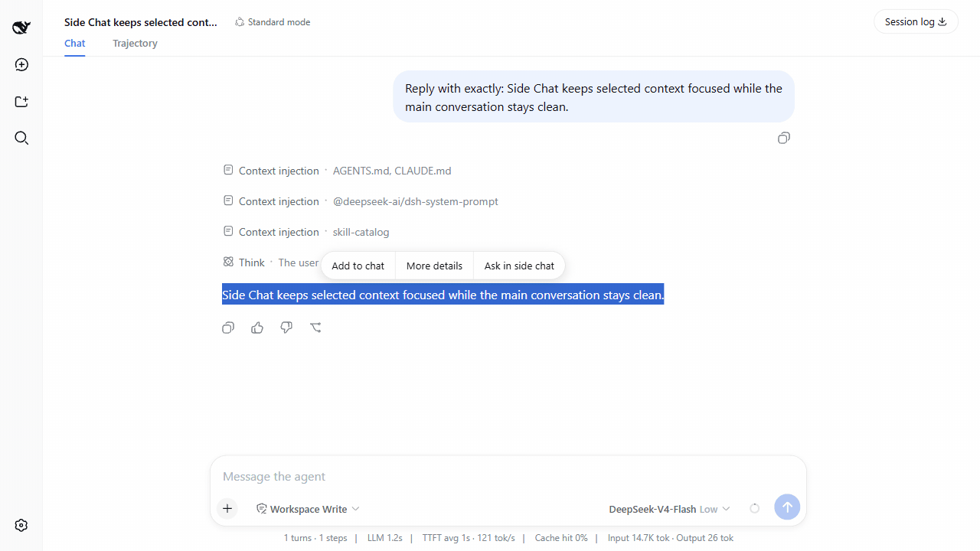The height and width of the screenshot is (551, 980).
Task: Copy the agent response below the reply
Action: [228, 328]
